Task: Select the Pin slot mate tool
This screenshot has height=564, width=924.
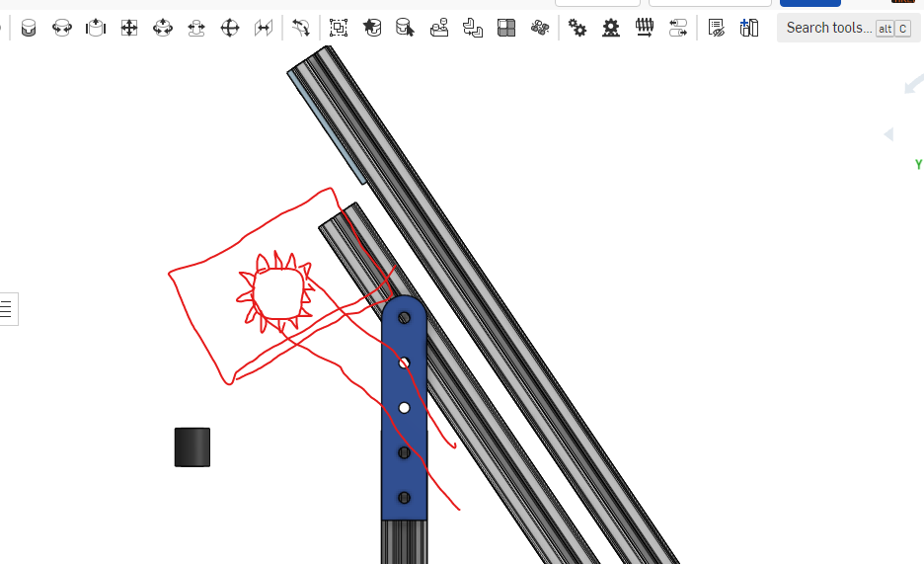Action: pyautogui.click(x=196, y=28)
